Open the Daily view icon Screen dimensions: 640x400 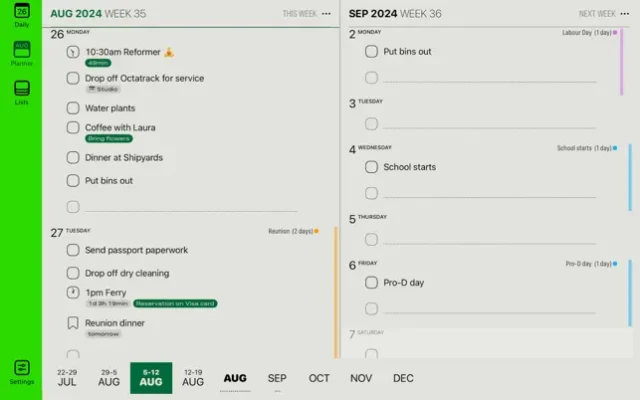[21, 14]
